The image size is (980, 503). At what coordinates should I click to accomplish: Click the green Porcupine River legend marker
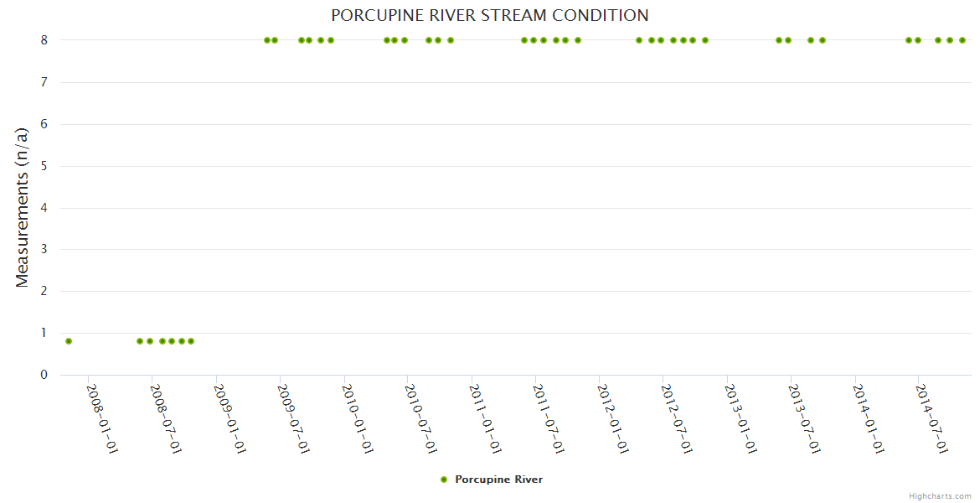(x=444, y=480)
